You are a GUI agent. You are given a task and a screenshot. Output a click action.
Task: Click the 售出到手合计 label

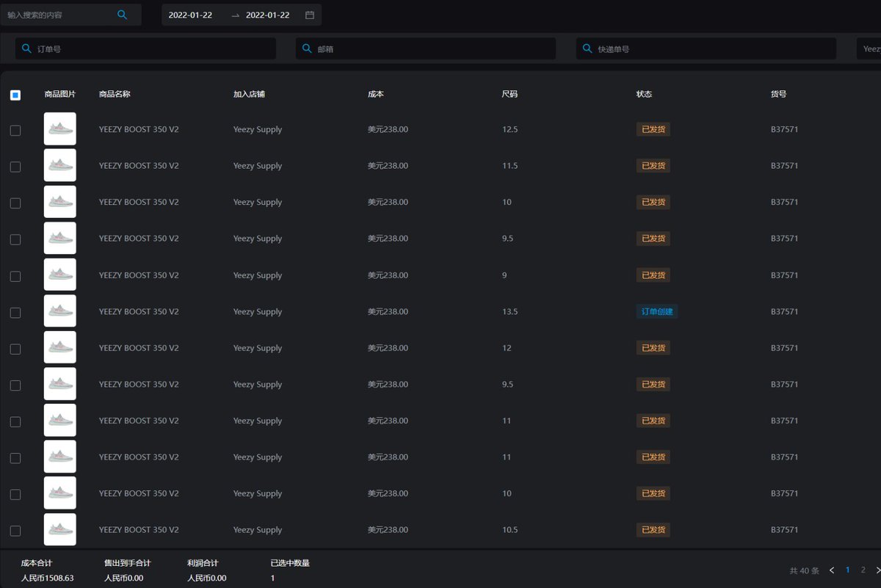tap(128, 563)
